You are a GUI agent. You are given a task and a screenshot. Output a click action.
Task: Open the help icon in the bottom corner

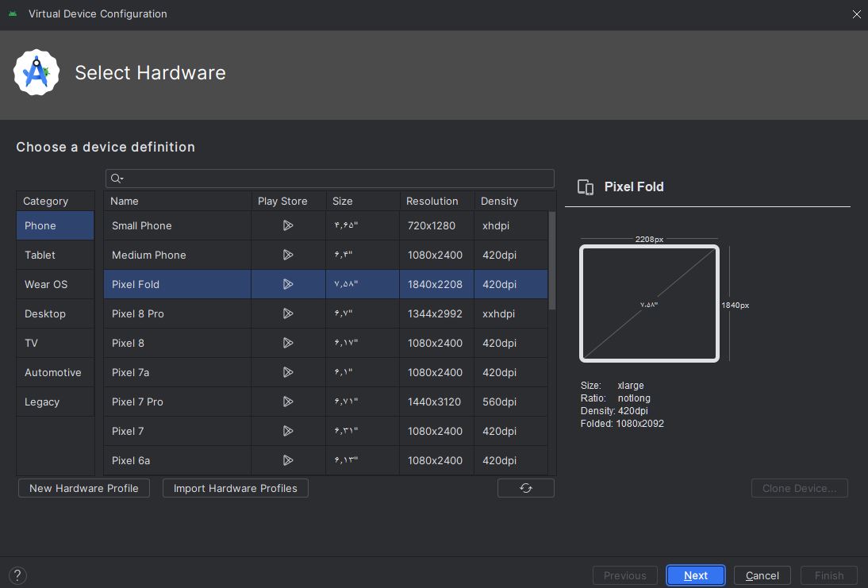point(17,575)
